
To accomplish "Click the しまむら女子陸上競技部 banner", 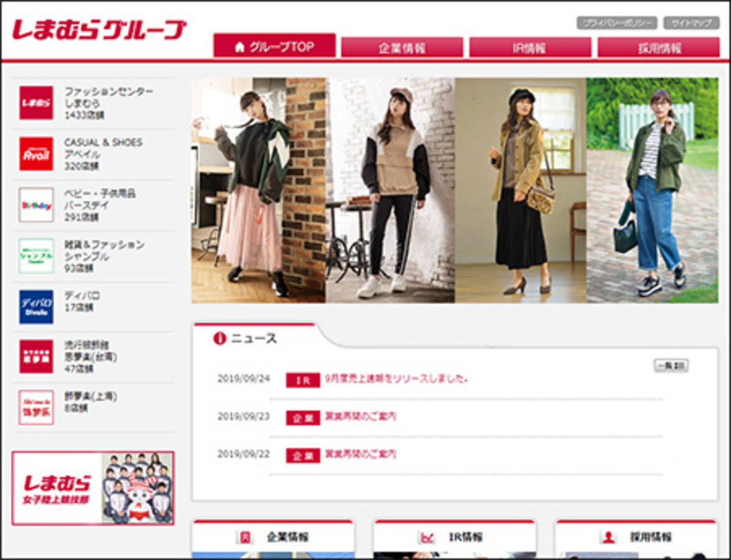I will pos(93,488).
